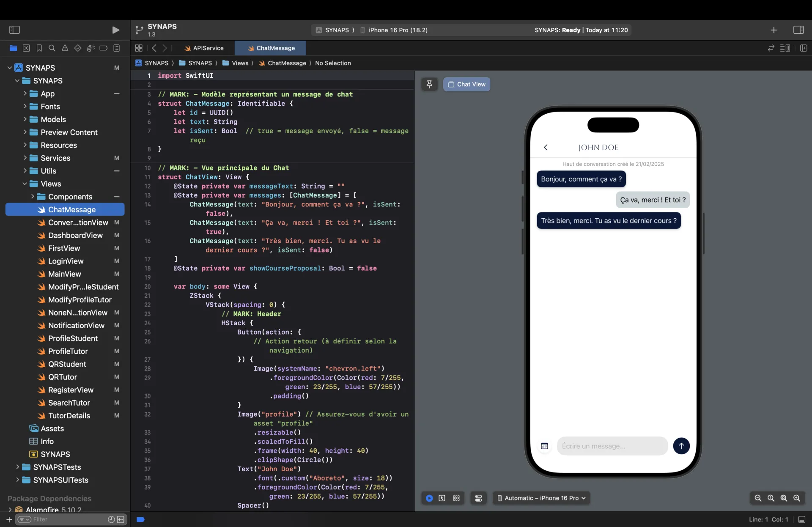Screen dimensions: 812x527
Task: Run the SYNAPS scheme
Action: click(x=115, y=30)
